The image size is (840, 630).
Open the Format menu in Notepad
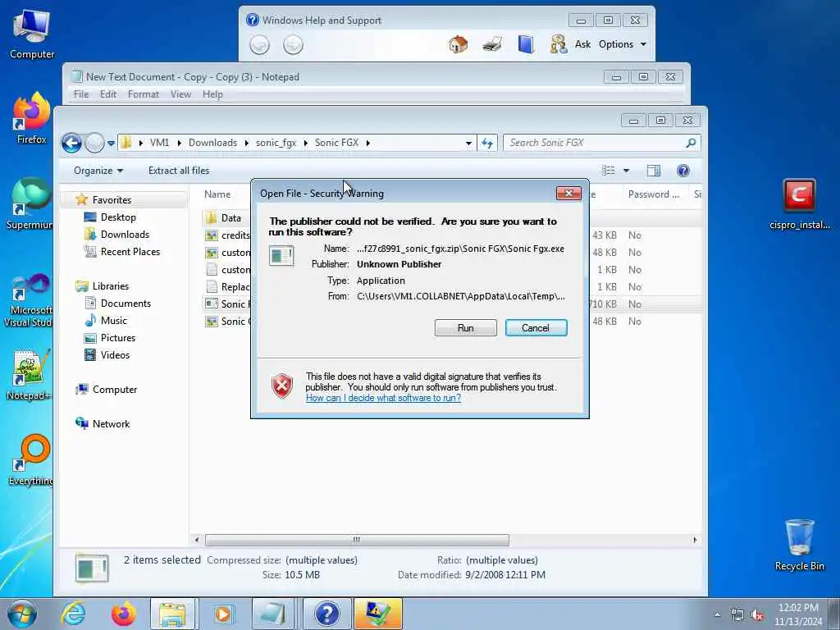tap(143, 94)
